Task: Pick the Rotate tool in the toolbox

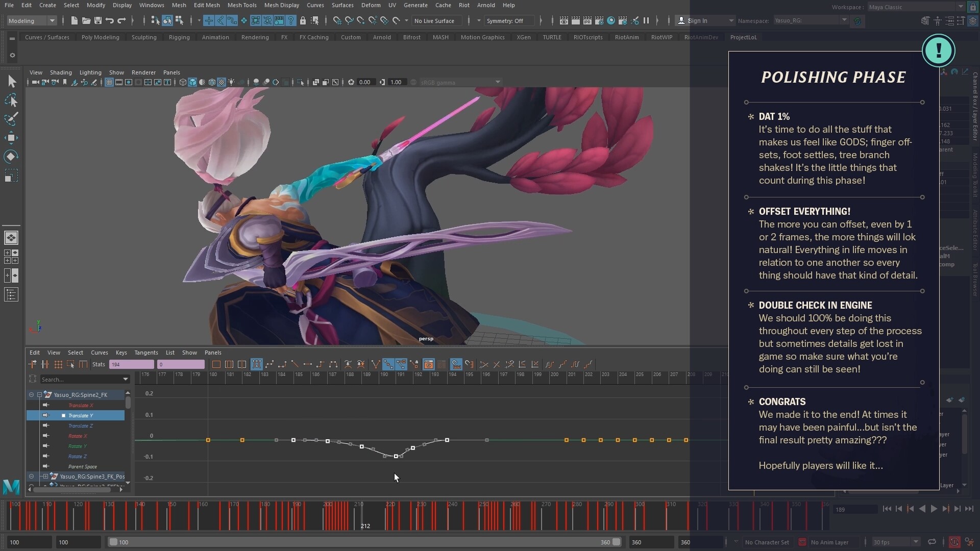Action: [11, 157]
